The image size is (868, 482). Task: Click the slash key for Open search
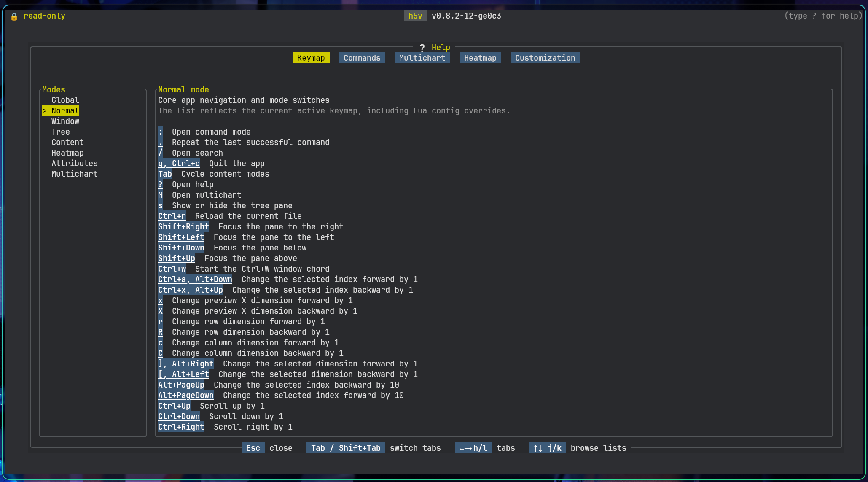point(160,153)
